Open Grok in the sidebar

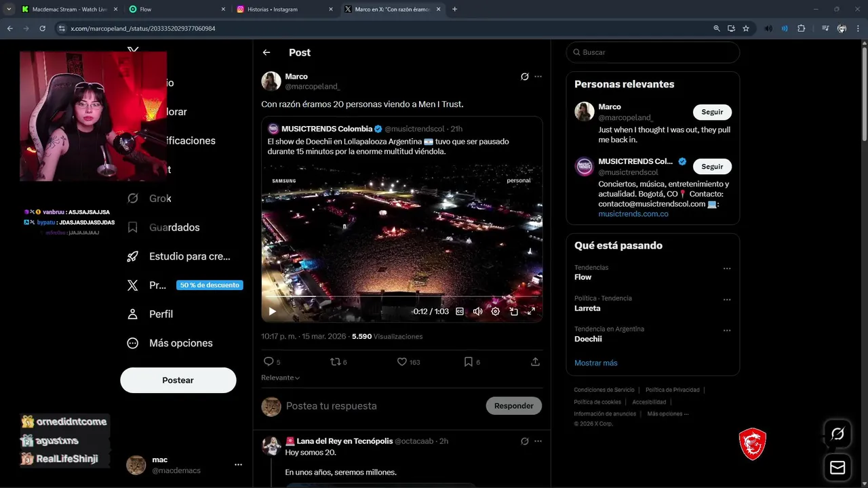pyautogui.click(x=150, y=198)
